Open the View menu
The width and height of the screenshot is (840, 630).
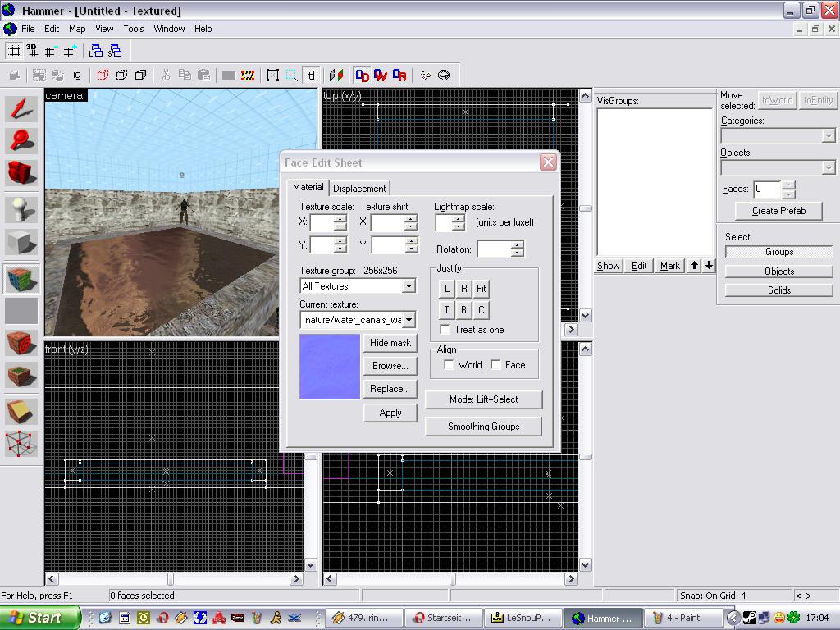pos(104,29)
